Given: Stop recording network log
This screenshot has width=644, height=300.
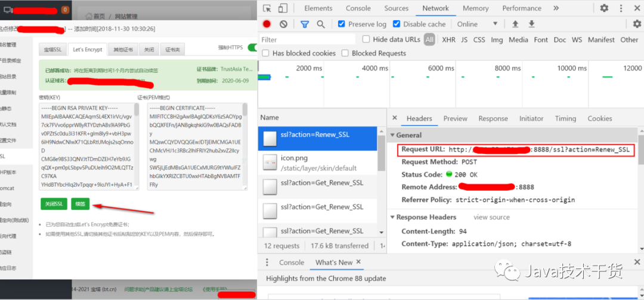Looking at the screenshot, I should click(x=267, y=24).
